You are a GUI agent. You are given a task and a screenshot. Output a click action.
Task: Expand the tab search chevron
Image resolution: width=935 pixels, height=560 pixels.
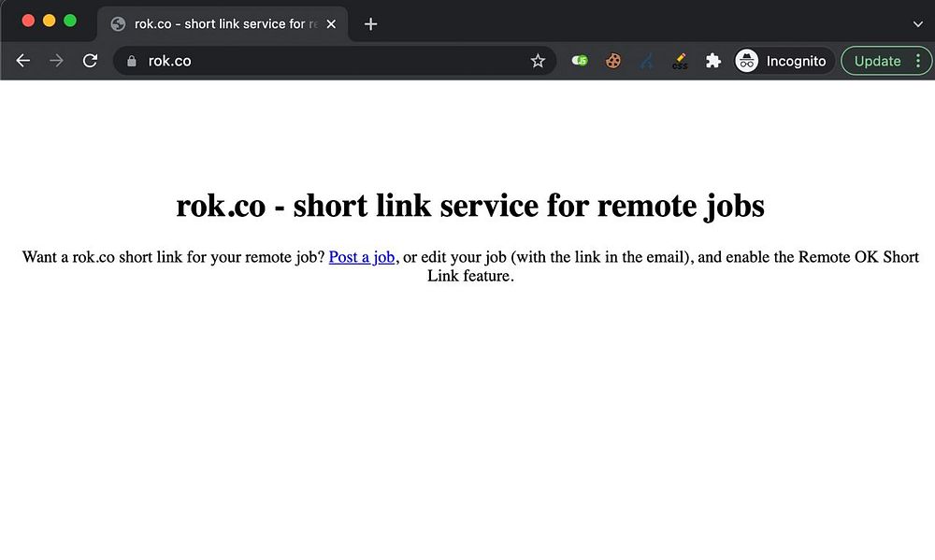tap(918, 24)
